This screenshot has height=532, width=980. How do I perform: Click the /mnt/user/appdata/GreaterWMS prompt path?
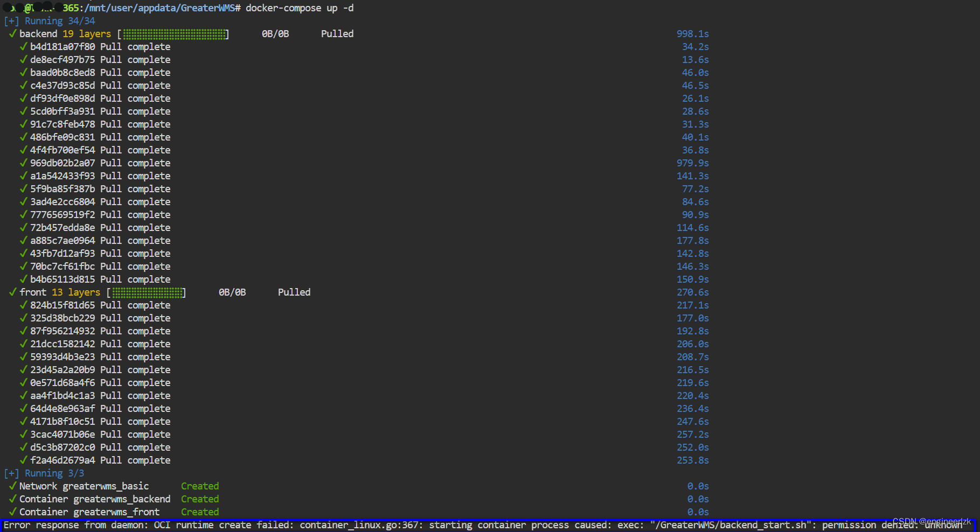click(159, 8)
